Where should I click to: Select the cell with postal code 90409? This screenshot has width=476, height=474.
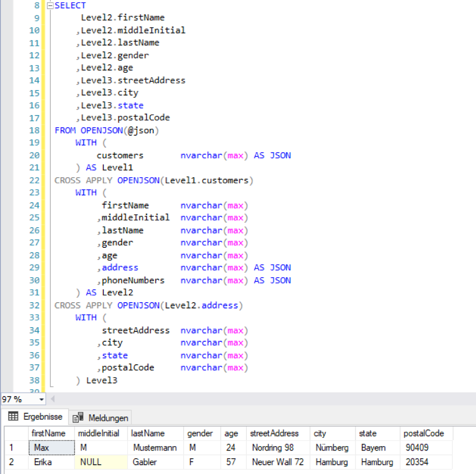coord(417,448)
